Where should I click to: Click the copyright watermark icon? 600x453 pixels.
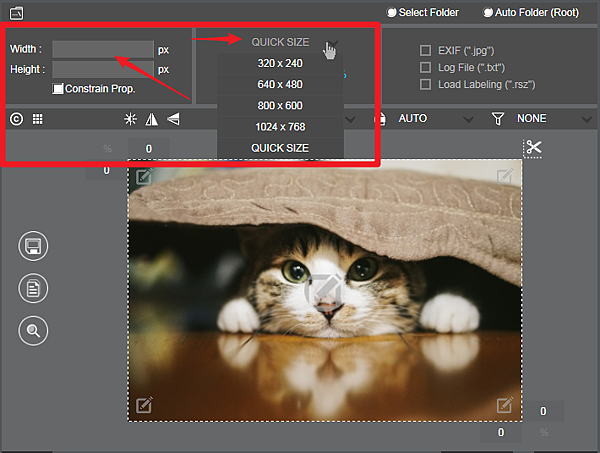16,119
